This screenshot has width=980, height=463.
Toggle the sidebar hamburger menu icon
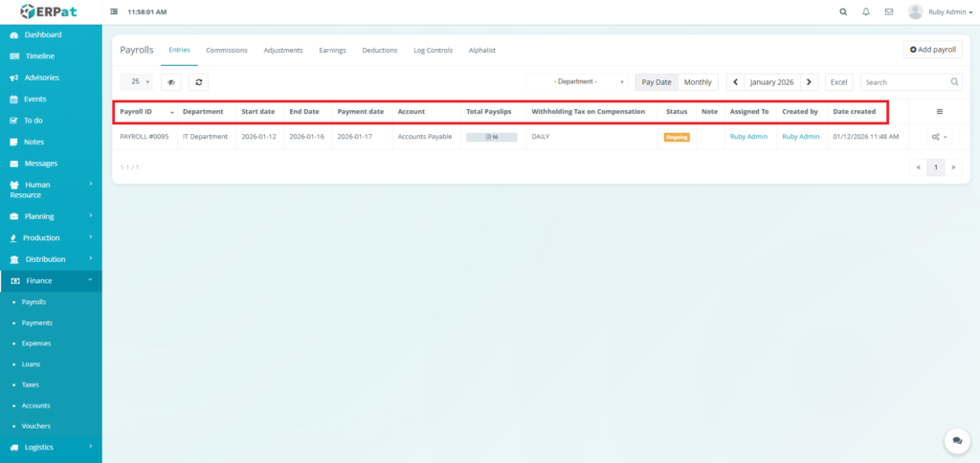click(115, 12)
